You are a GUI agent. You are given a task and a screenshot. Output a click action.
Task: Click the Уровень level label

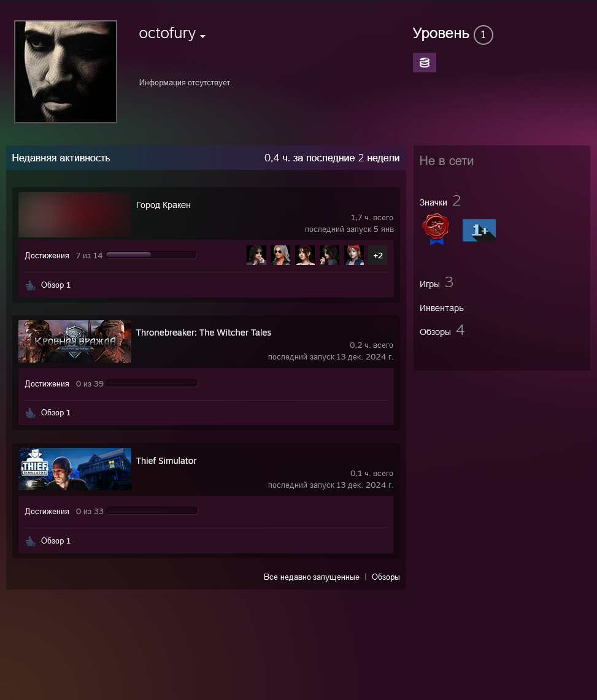tap(441, 33)
